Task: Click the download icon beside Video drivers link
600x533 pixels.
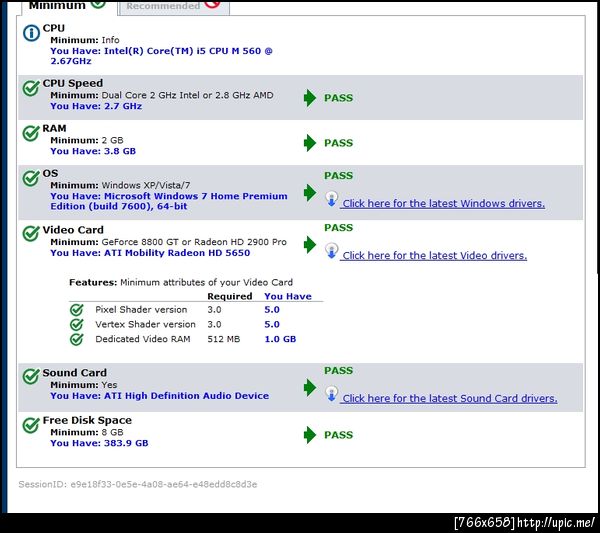Action: pos(331,251)
